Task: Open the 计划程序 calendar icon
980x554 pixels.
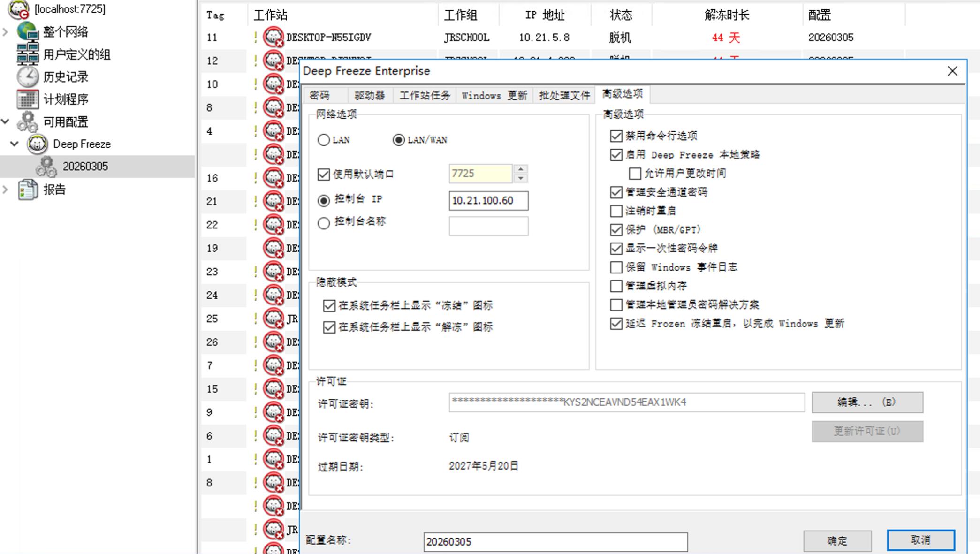Action: (x=27, y=99)
